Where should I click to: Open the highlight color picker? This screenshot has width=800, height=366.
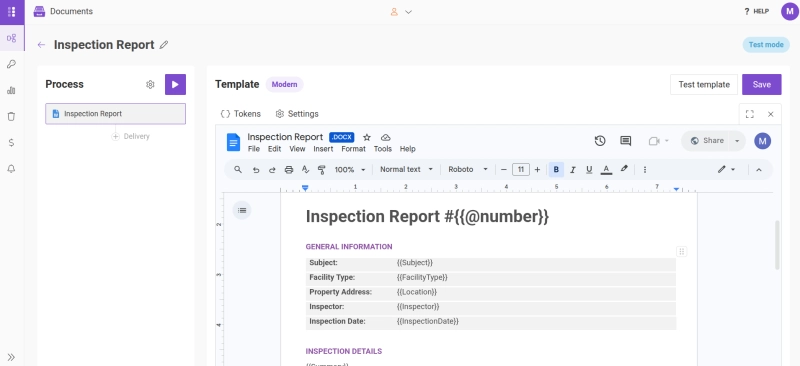[x=623, y=169]
